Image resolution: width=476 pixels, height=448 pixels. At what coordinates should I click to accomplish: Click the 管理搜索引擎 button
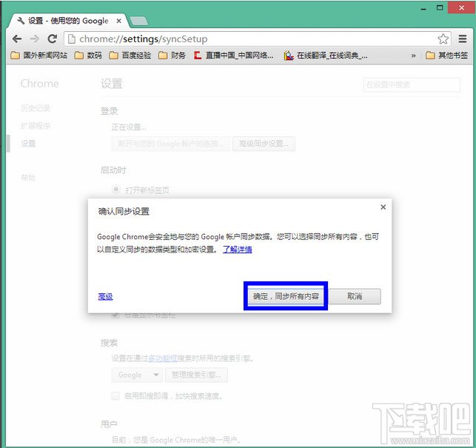coord(196,375)
